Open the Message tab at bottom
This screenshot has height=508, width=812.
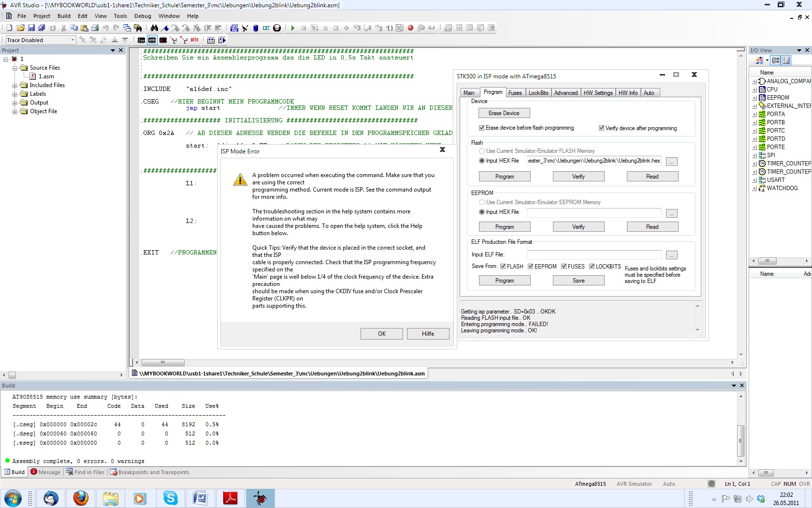(46, 472)
